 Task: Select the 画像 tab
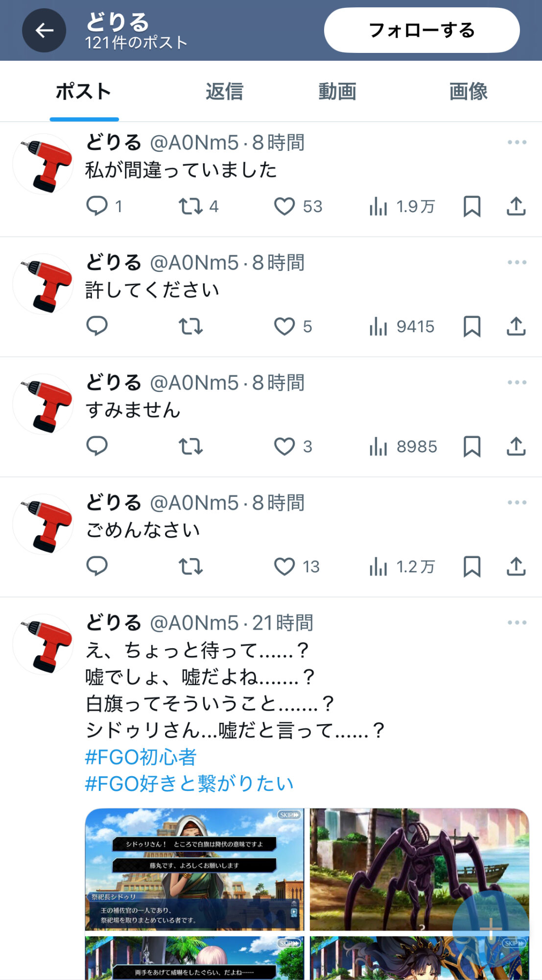point(469,92)
